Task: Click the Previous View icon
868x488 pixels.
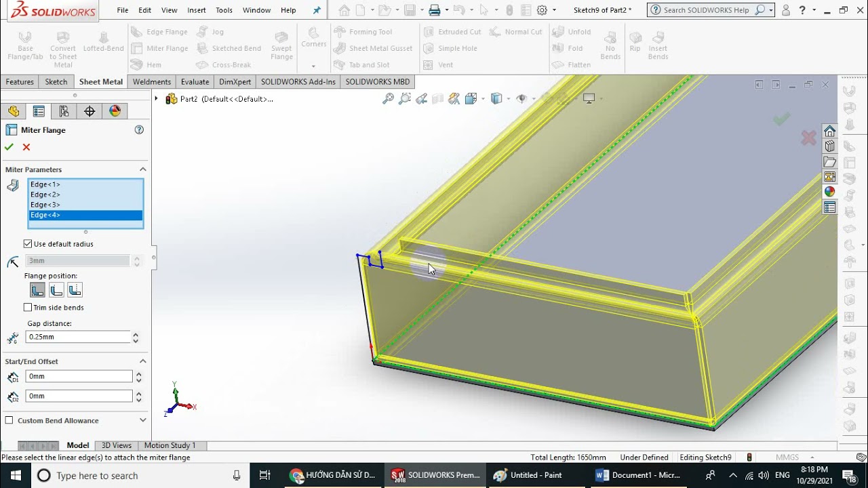Action: coord(422,99)
